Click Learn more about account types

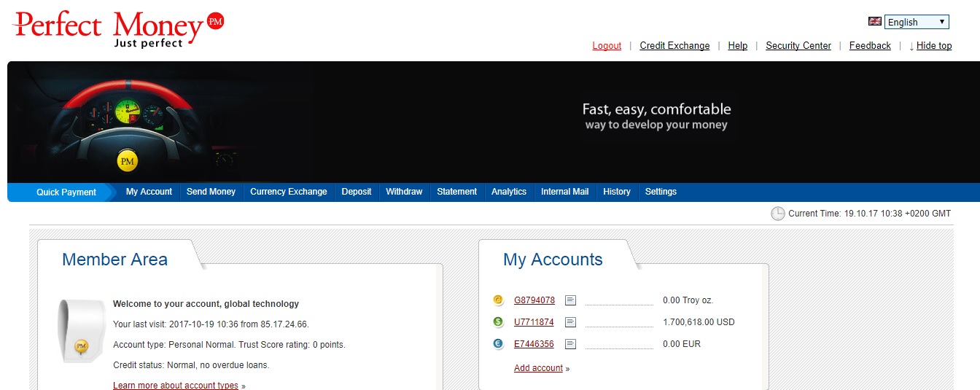point(176,386)
